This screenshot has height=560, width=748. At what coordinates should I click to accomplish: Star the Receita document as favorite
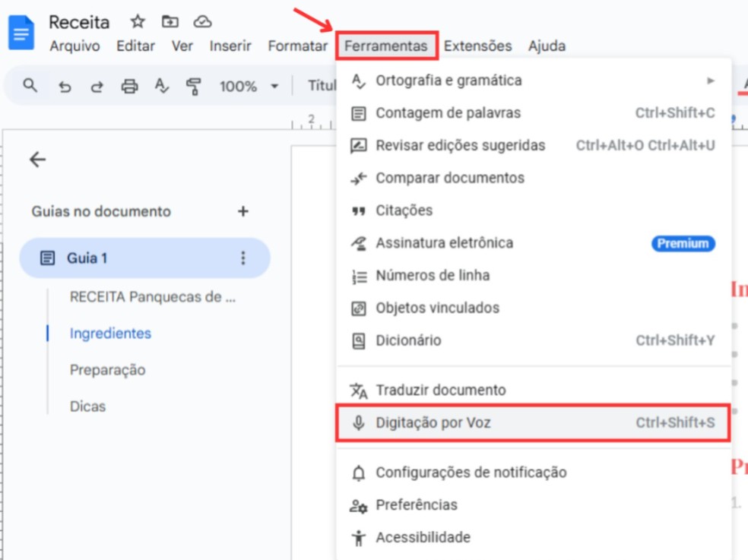pyautogui.click(x=137, y=22)
